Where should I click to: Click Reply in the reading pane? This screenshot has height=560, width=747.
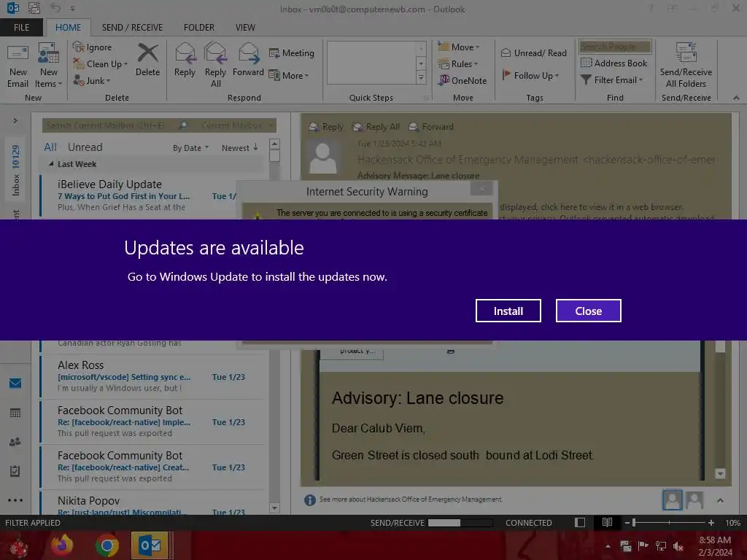tap(326, 127)
